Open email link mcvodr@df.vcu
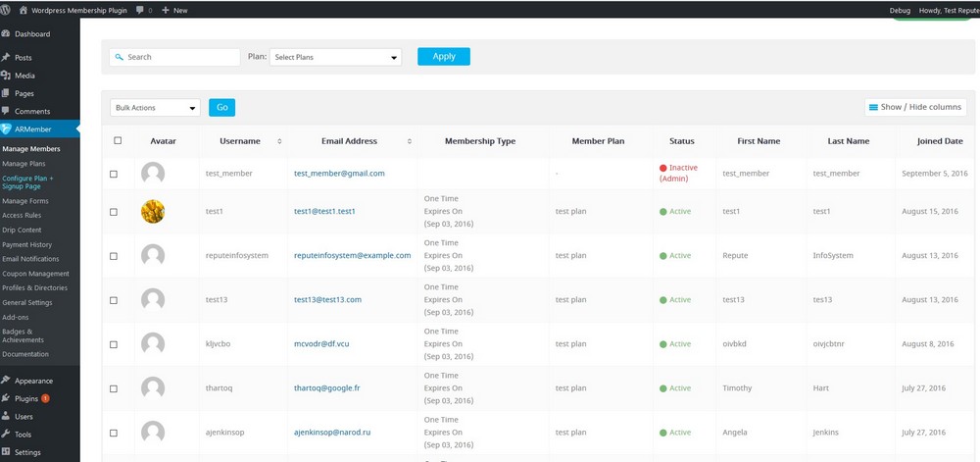 321,344
